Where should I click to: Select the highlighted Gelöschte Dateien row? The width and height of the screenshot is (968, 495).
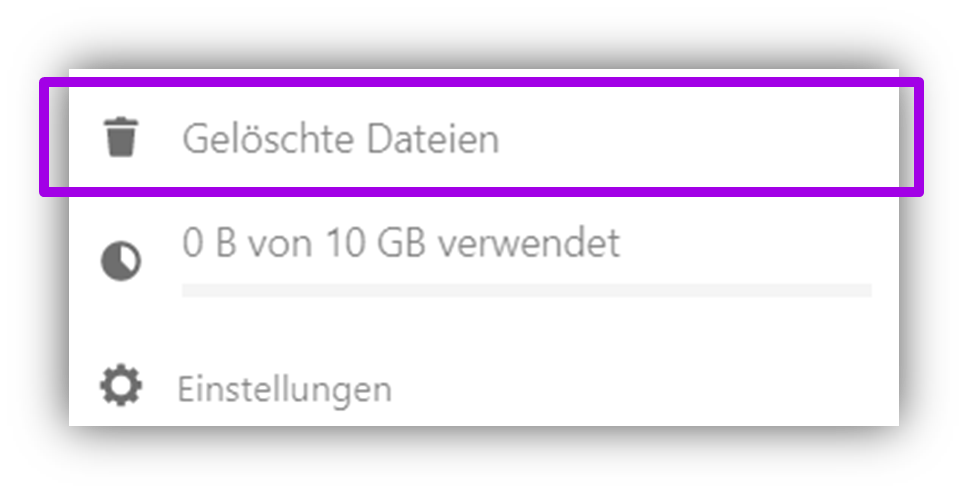click(480, 138)
